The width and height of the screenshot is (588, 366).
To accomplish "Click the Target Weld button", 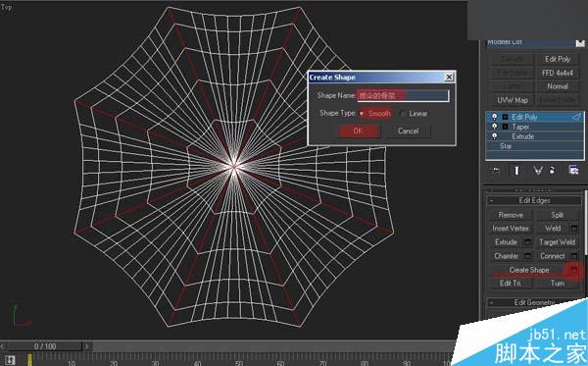I will [558, 242].
